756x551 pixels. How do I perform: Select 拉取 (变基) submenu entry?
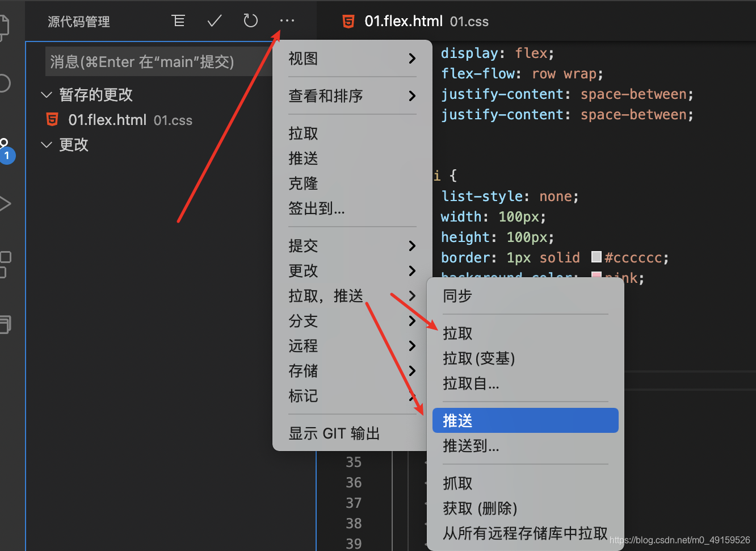pos(525,358)
